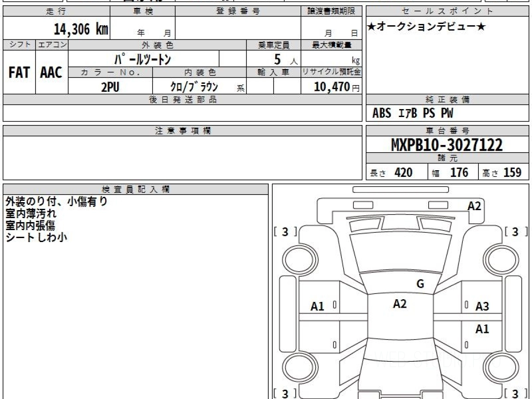The image size is (532, 399).
Task: Select the ★オークションデビュー★ sales point text
Action: (x=426, y=27)
